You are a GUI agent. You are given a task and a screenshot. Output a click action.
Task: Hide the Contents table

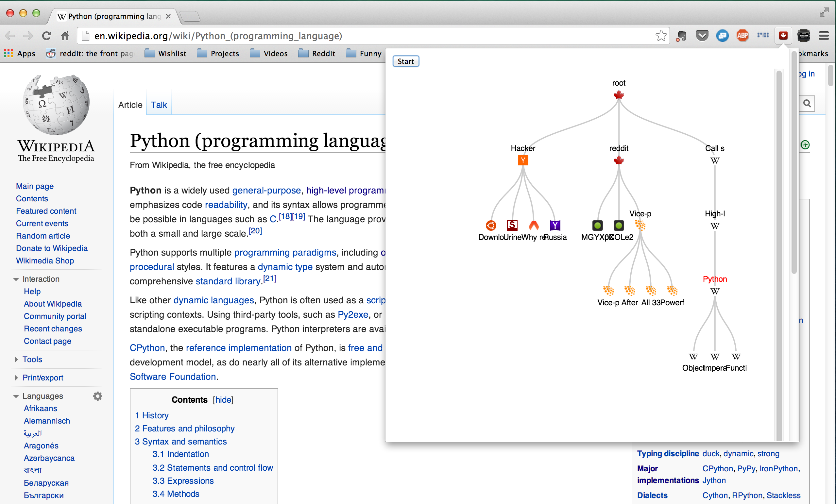coord(223,399)
